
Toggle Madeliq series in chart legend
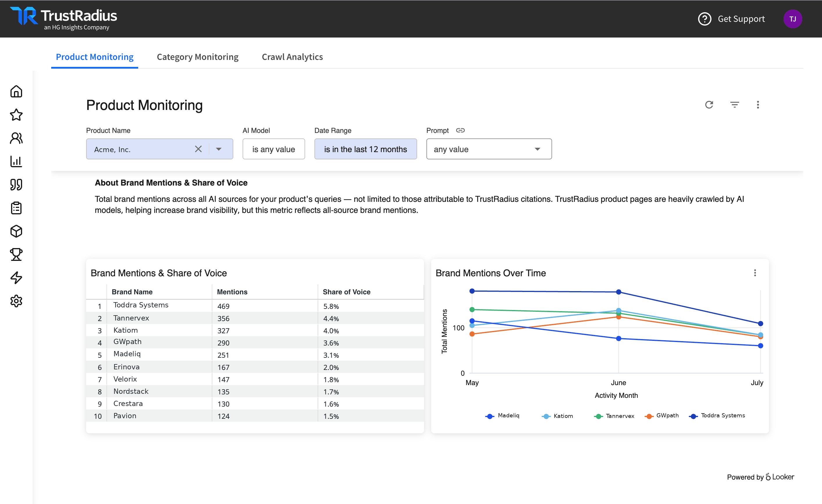point(502,416)
